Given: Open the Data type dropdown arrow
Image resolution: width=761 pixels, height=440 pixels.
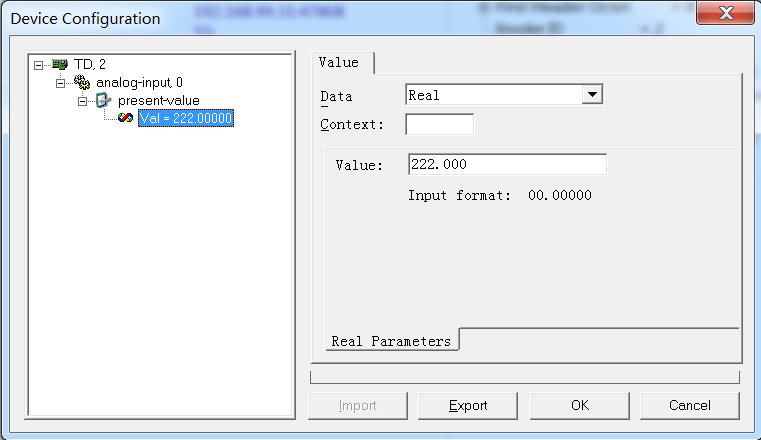Looking at the screenshot, I should 592,95.
